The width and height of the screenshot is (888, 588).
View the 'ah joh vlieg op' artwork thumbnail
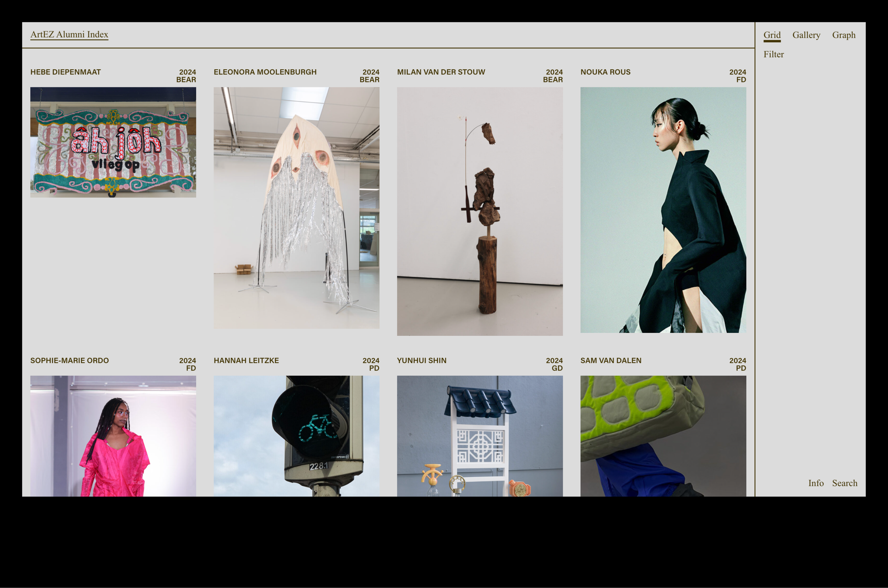point(113,142)
